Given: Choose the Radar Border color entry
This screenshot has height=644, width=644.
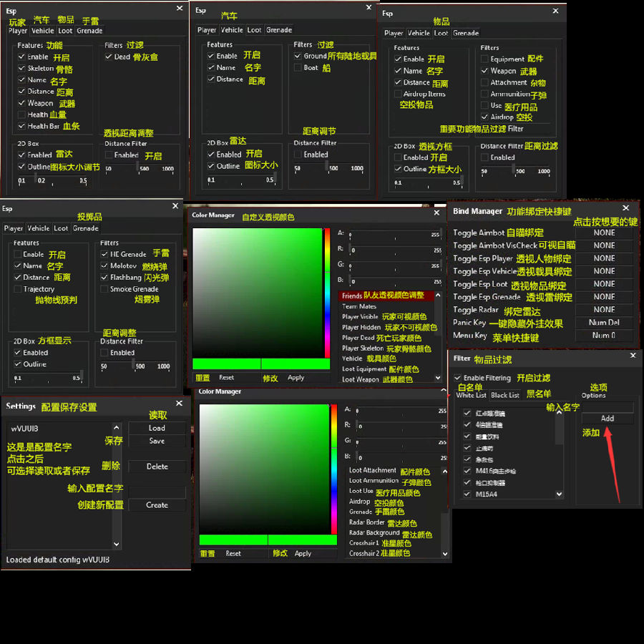Looking at the screenshot, I should pyautogui.click(x=366, y=522).
